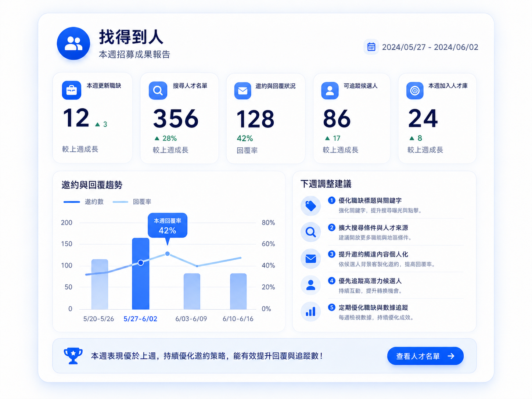This screenshot has width=532, height=399.
Task: Click the 下週調整建議 panel heading
Action: pos(326,184)
